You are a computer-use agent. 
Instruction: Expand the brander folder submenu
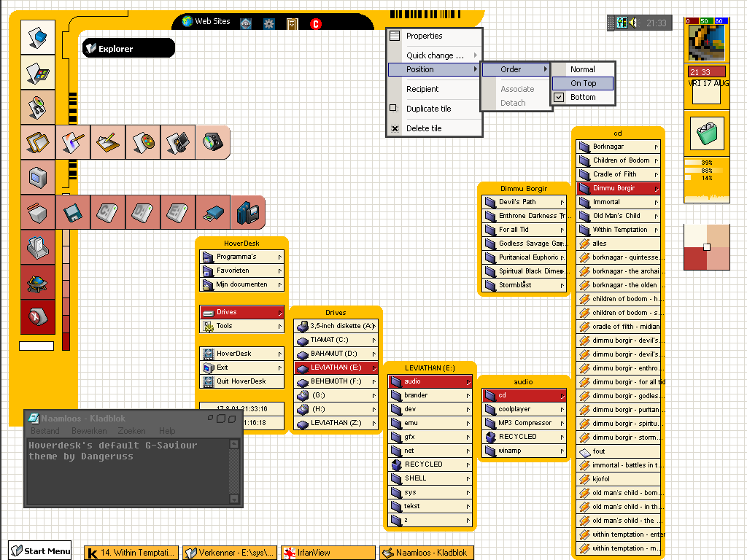pyautogui.click(x=430, y=395)
